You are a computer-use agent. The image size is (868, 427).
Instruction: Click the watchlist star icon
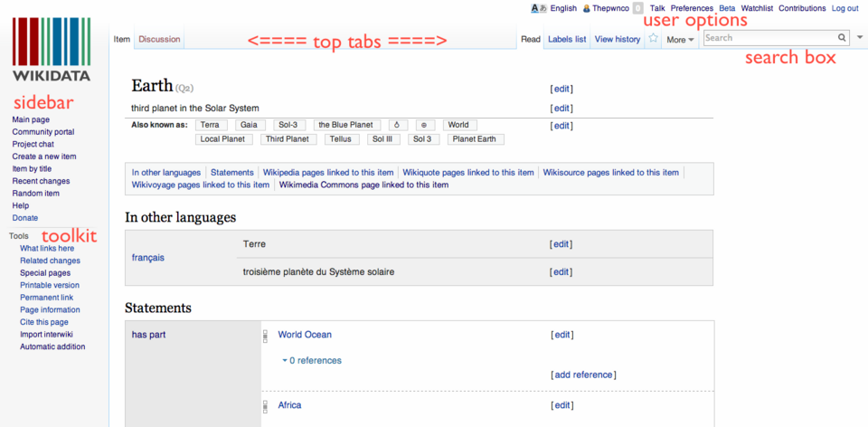[x=653, y=38]
